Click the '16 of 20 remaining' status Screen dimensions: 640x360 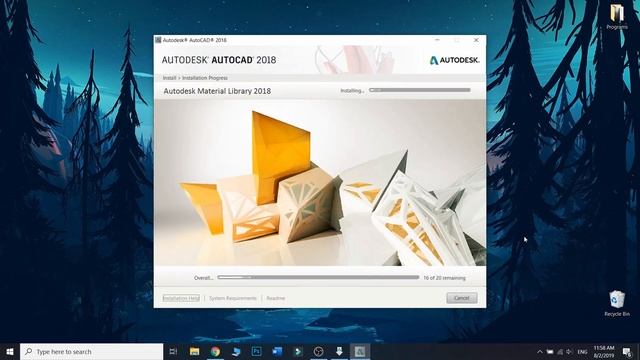click(x=444, y=278)
